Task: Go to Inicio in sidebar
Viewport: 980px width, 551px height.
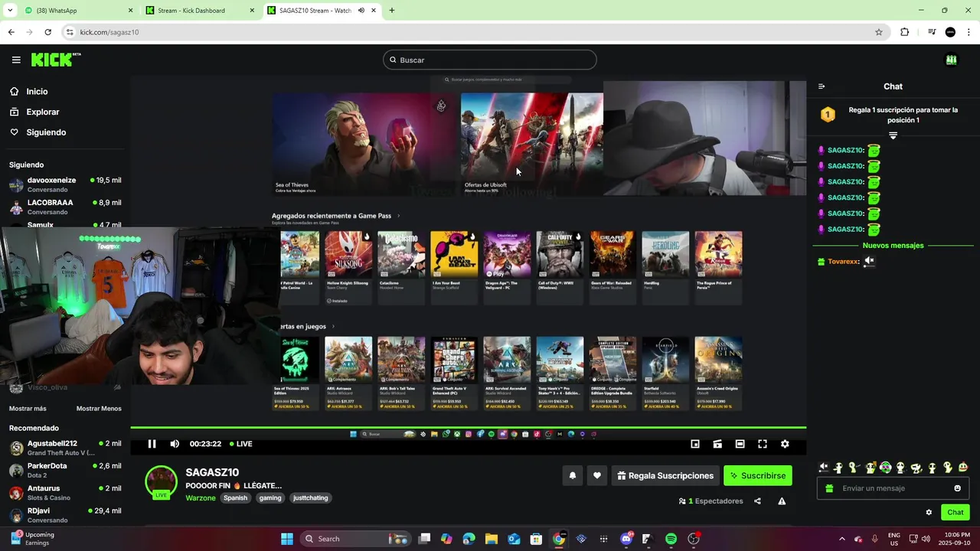Action: coord(37,91)
